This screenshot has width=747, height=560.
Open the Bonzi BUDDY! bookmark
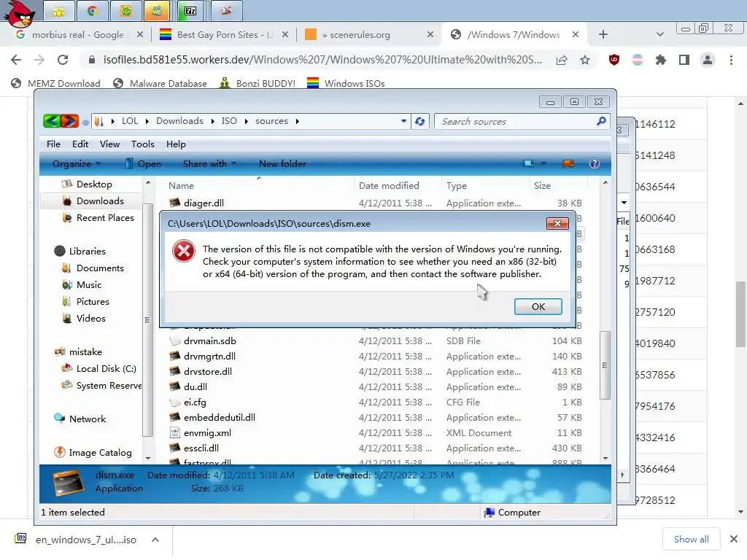[258, 83]
